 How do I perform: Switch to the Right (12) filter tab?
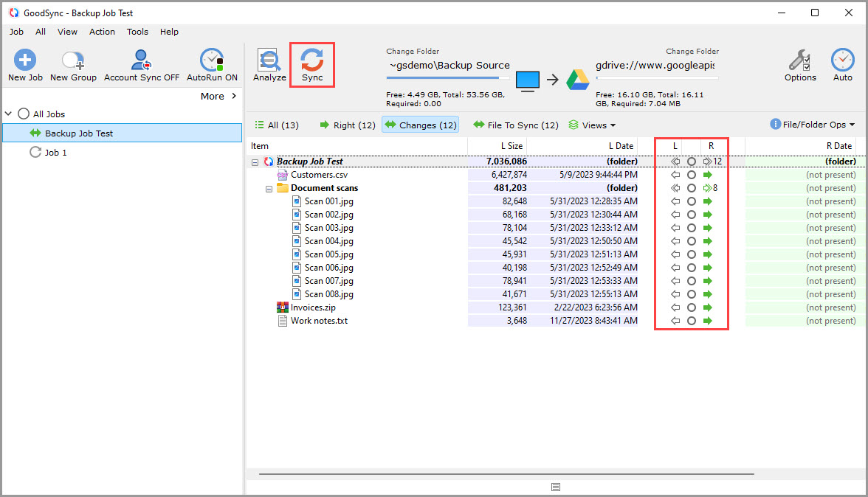pos(347,125)
